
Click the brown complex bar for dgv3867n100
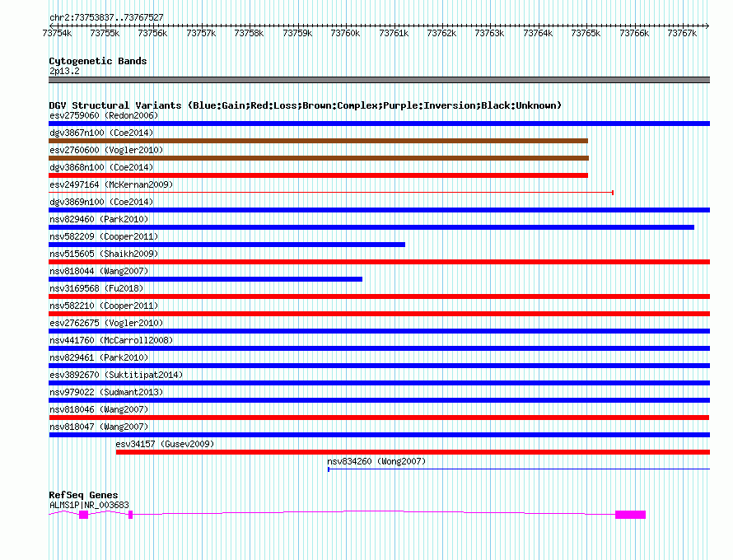pos(319,141)
